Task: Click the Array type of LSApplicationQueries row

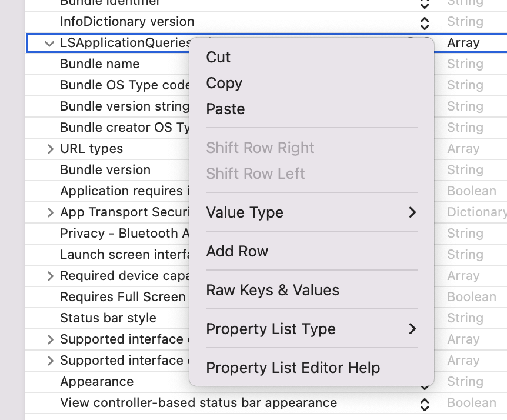Action: (x=463, y=43)
